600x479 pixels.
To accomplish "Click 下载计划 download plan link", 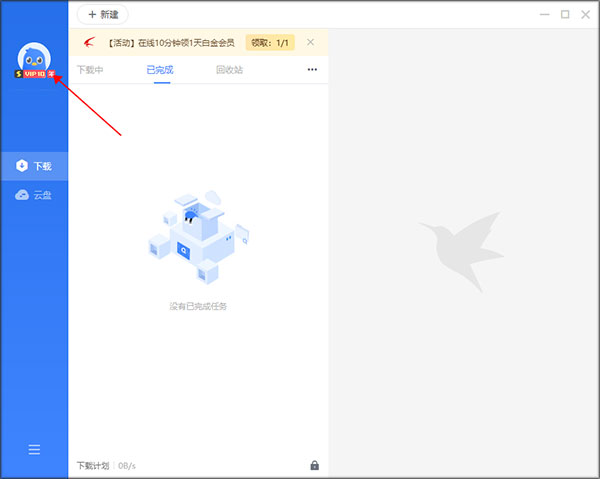I will 93,466.
